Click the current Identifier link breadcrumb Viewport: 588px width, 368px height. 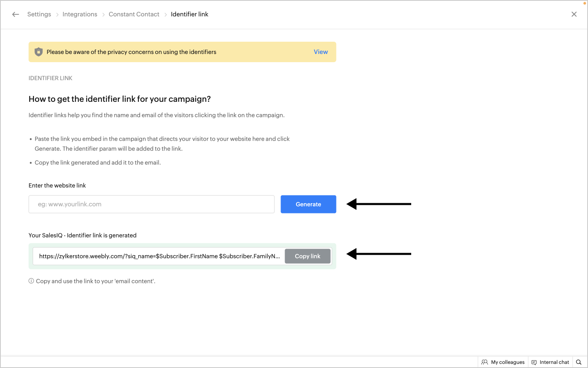click(189, 14)
